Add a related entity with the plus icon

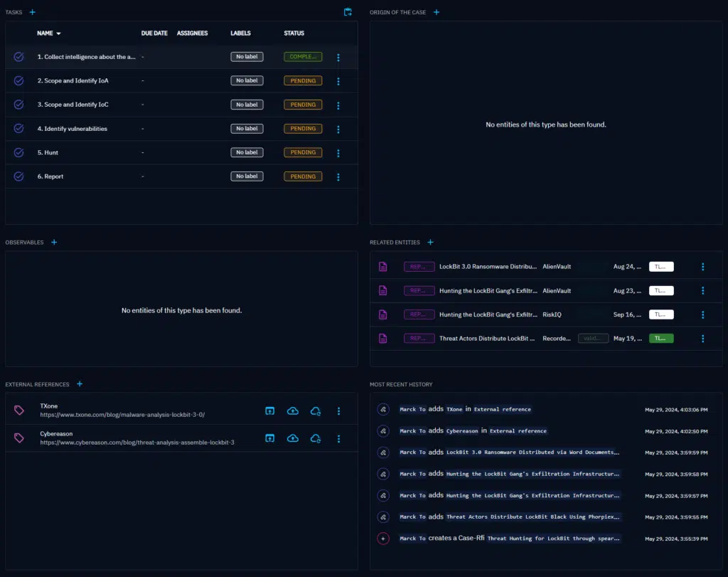[430, 242]
